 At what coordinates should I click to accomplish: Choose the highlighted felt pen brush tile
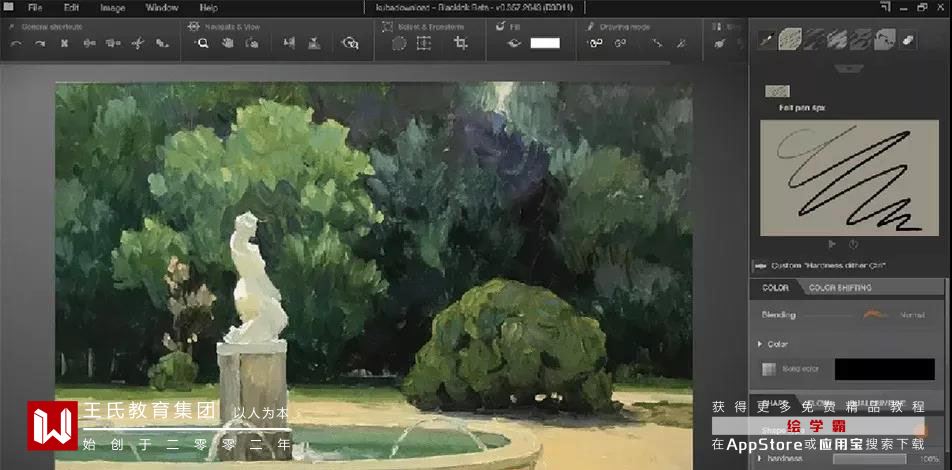point(790,39)
